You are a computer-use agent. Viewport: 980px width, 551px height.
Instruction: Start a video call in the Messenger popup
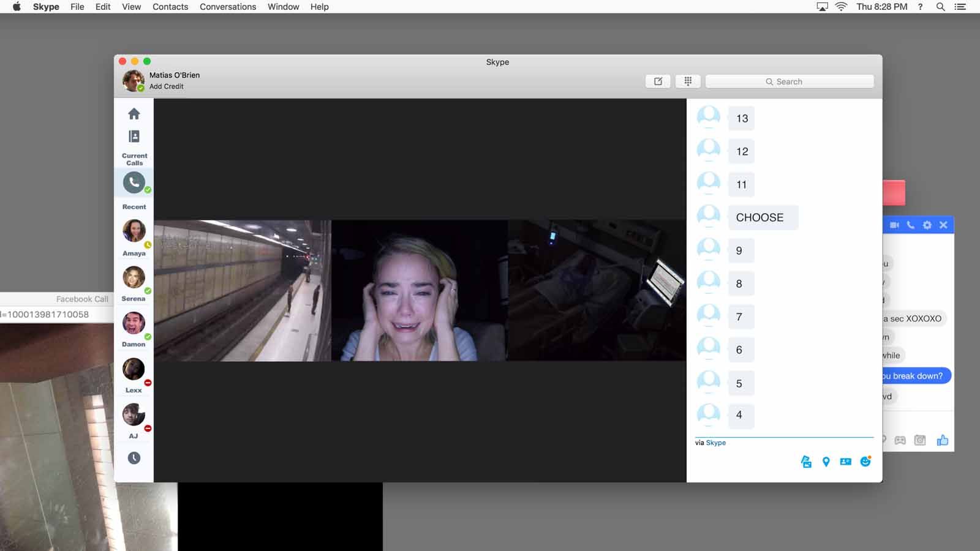[x=895, y=225]
